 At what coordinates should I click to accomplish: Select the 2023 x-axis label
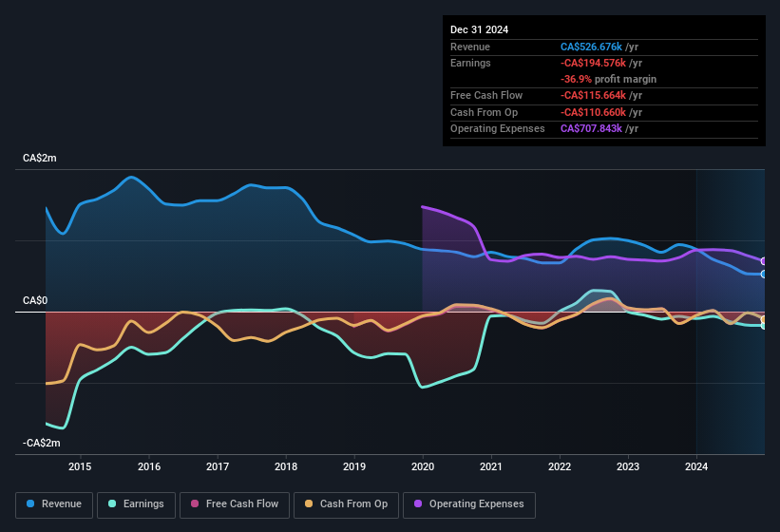coord(628,466)
